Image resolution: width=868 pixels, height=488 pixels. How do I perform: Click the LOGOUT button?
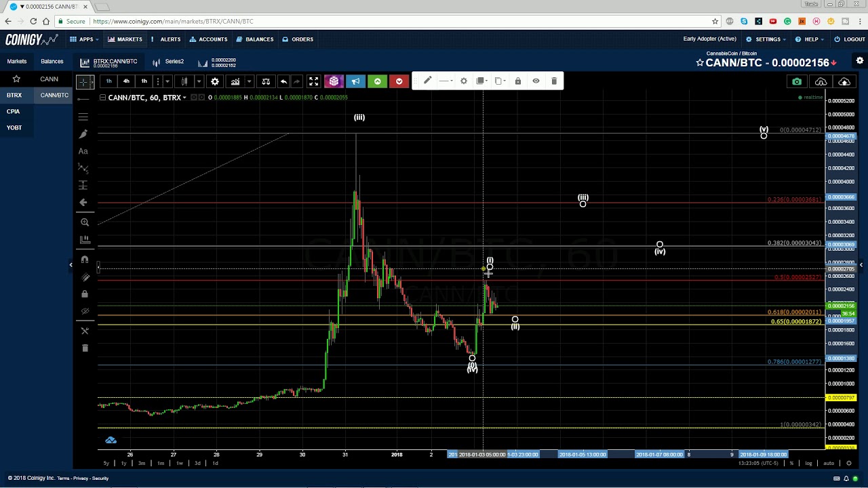850,39
